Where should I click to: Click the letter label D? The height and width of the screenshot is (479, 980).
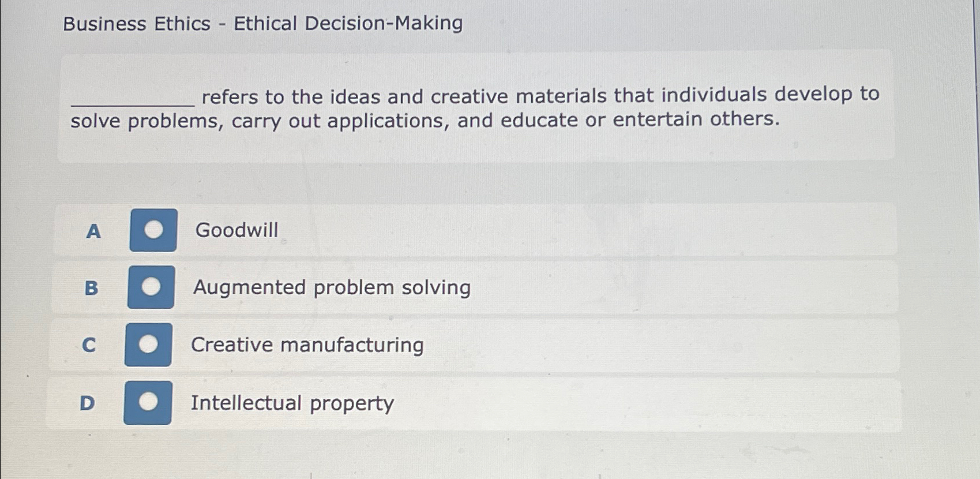pos(88,403)
